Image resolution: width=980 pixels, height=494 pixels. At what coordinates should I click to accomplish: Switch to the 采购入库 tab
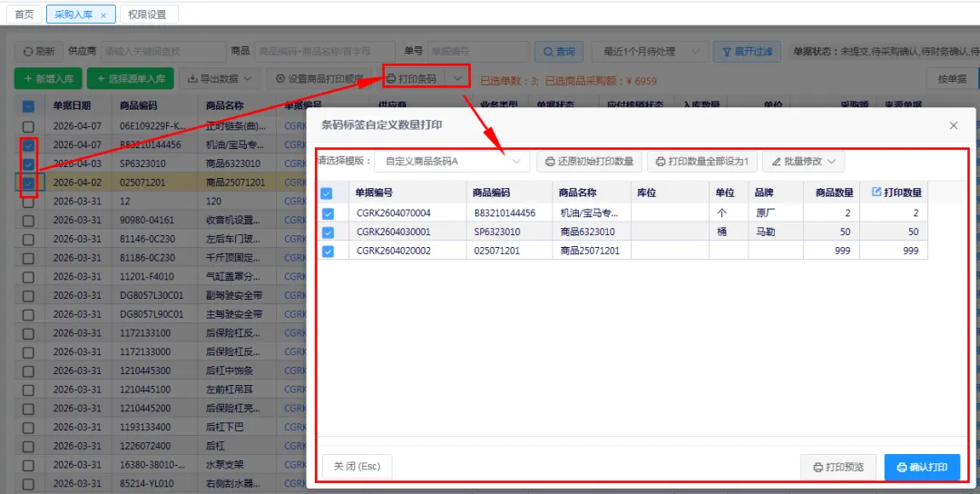tap(81, 15)
